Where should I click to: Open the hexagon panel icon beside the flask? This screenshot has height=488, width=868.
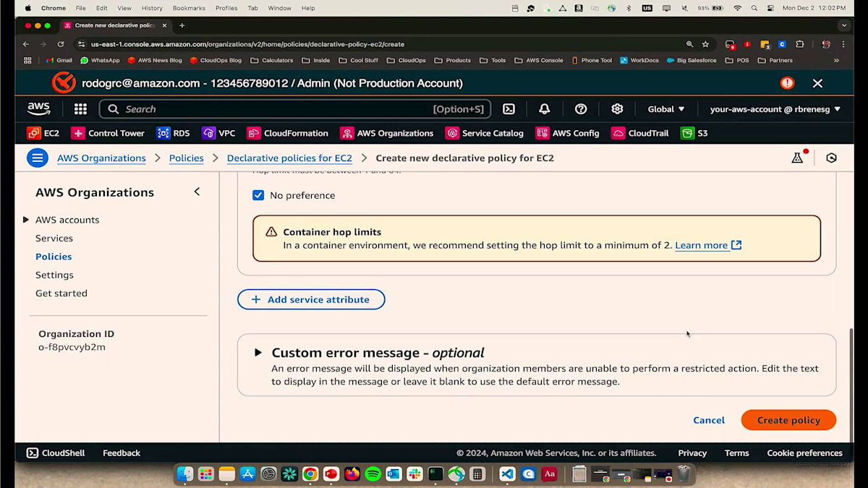tap(831, 158)
